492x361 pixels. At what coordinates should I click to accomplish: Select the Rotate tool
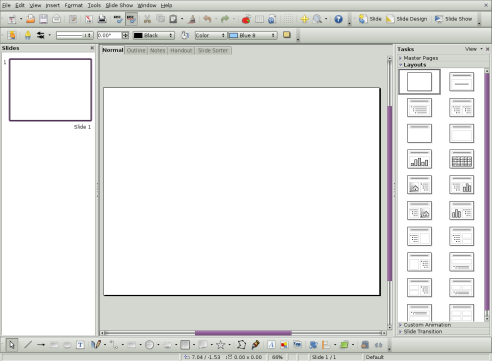[313, 345]
